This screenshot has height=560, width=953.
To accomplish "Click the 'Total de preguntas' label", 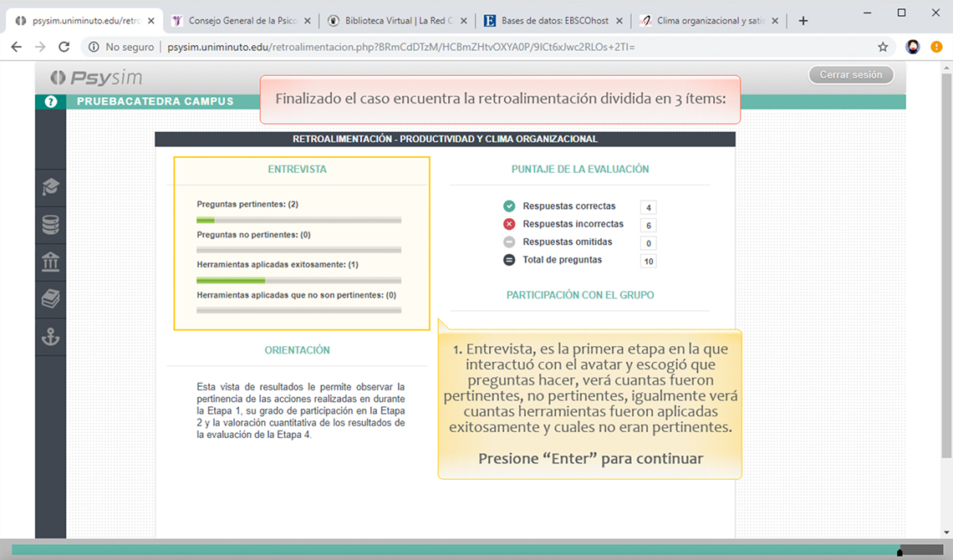I will (x=563, y=260).
